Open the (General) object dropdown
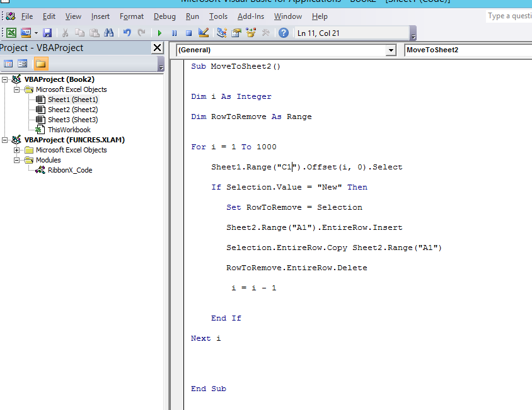The height and width of the screenshot is (410, 532). (391, 50)
